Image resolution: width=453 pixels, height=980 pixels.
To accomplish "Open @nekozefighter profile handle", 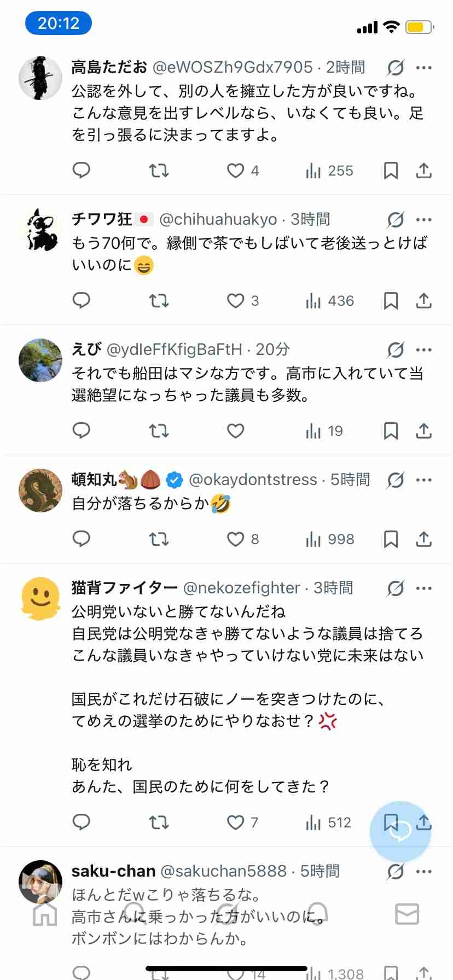I will [x=241, y=588].
